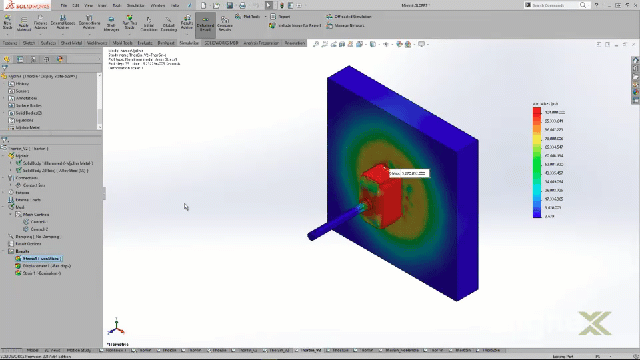640x360 pixels.
Task: Open the External Loads Advisor
Action: coord(63,22)
